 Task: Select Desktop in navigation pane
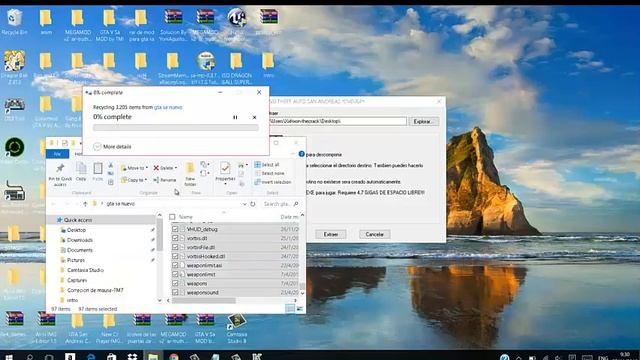(x=76, y=230)
